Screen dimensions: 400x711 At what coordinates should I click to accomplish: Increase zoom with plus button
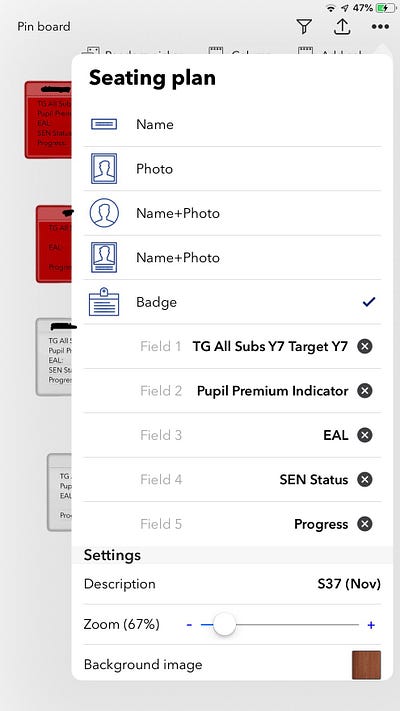point(371,625)
